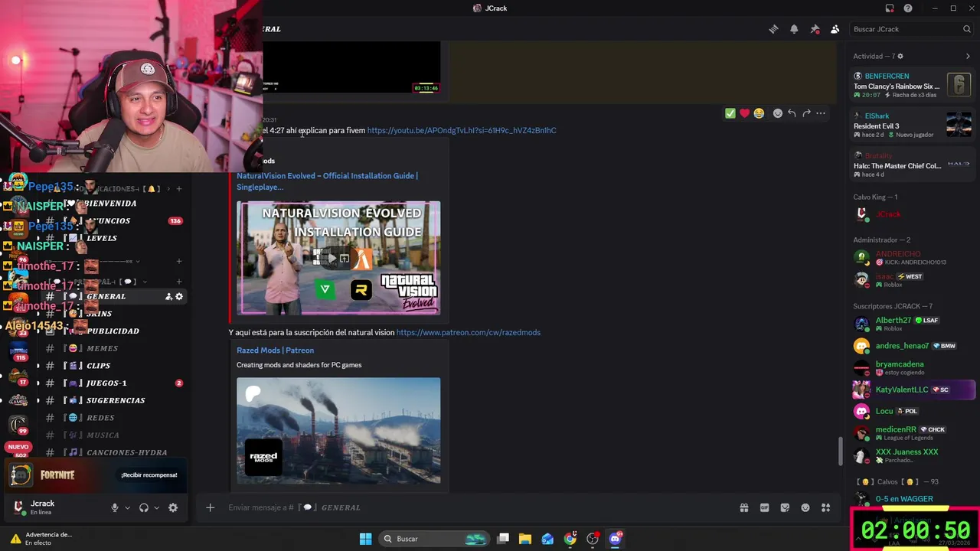Open the patreon.com razedmods link
980x551 pixels.
point(469,332)
